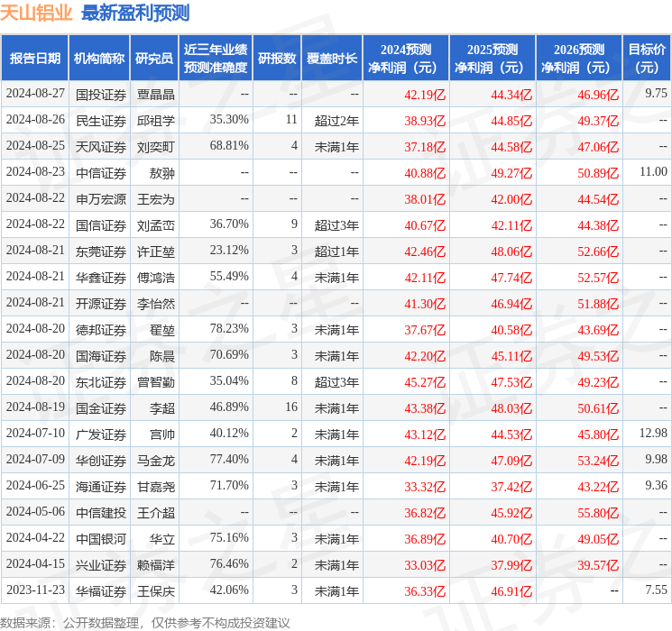Click analyst name 覃晶晶

[155, 95]
